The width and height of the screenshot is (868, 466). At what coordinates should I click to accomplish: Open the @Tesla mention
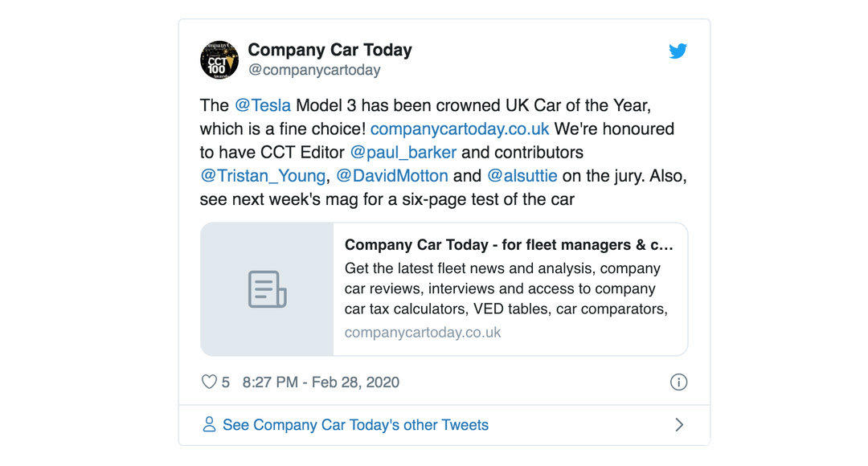coord(262,106)
